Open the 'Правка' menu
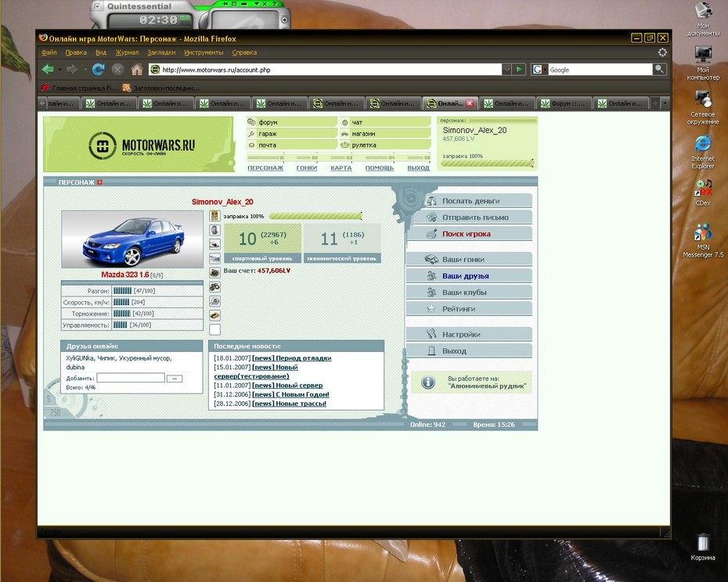 pyautogui.click(x=76, y=52)
